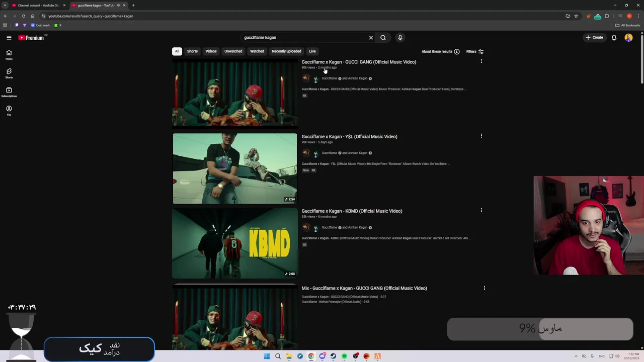Reload the page in browser toolbar
This screenshot has width=644, height=362.
(23, 16)
